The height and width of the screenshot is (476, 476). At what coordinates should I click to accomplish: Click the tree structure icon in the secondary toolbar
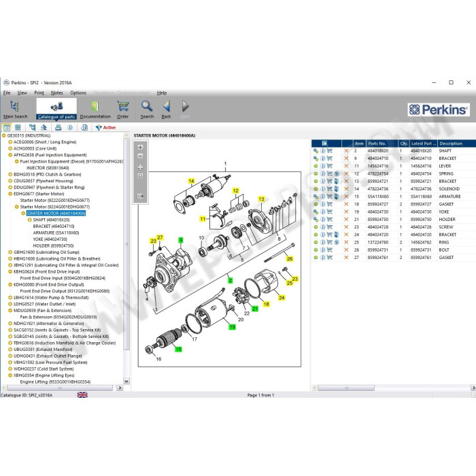coord(32,128)
